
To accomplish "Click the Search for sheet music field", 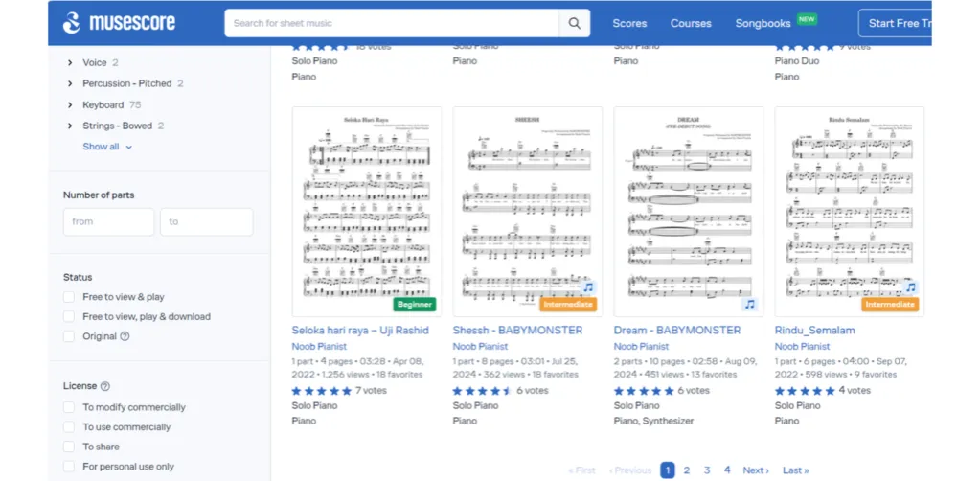I will [x=392, y=23].
